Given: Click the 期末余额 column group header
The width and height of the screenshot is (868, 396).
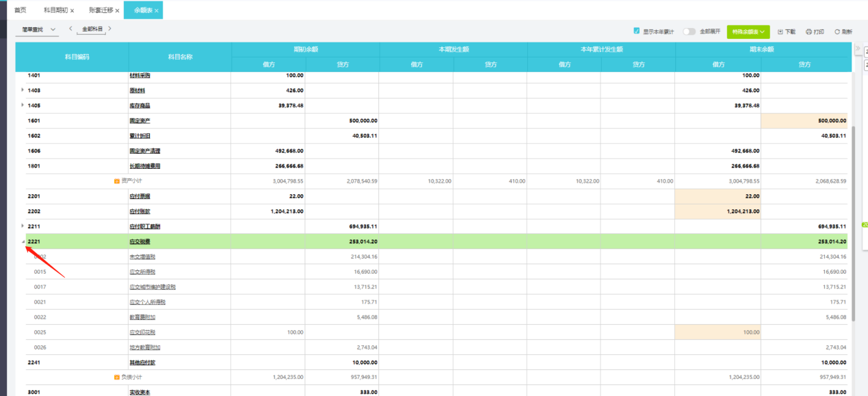Looking at the screenshot, I should 762,49.
